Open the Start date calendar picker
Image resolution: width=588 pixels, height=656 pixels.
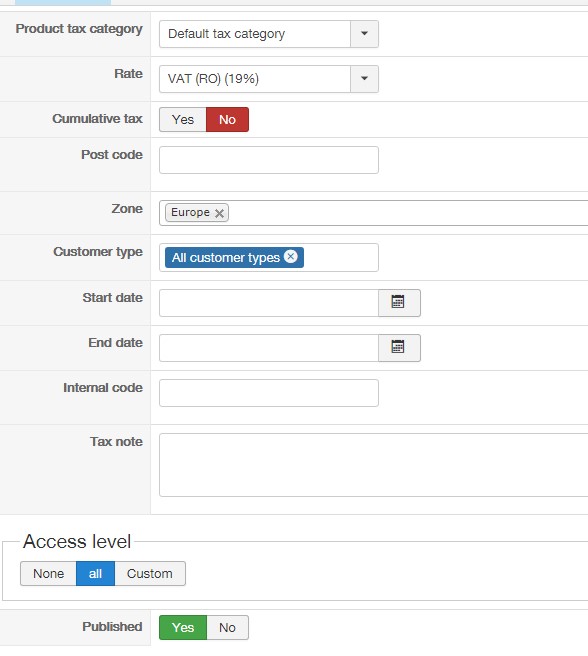pyautogui.click(x=399, y=303)
